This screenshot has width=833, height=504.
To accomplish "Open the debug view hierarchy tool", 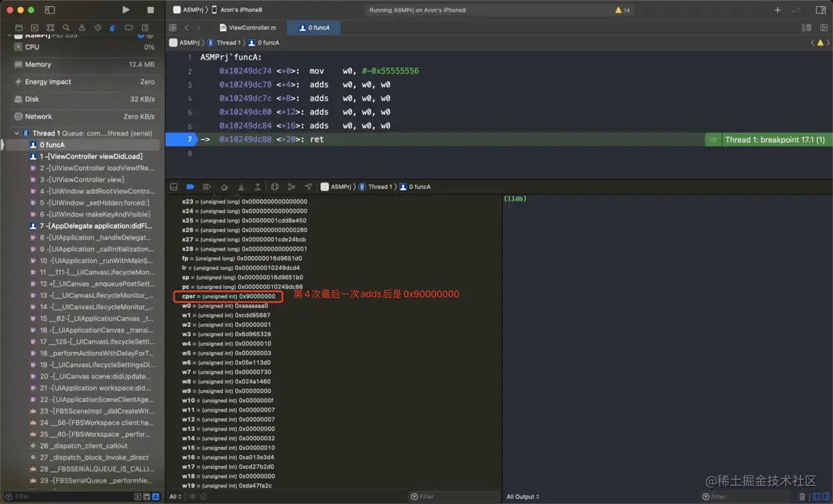I will 275,187.
